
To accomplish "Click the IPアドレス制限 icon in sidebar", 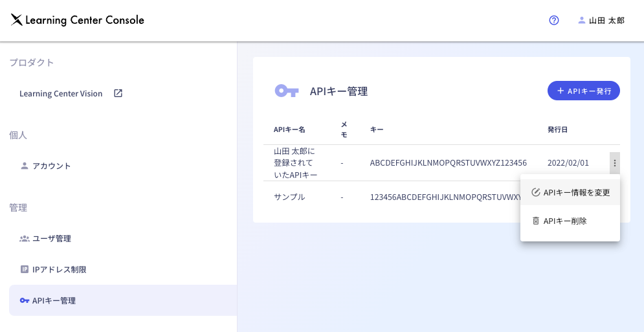I will click(x=25, y=269).
